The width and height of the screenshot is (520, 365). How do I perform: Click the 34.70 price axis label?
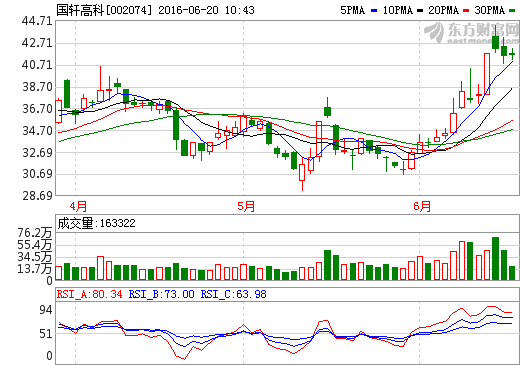(x=37, y=131)
